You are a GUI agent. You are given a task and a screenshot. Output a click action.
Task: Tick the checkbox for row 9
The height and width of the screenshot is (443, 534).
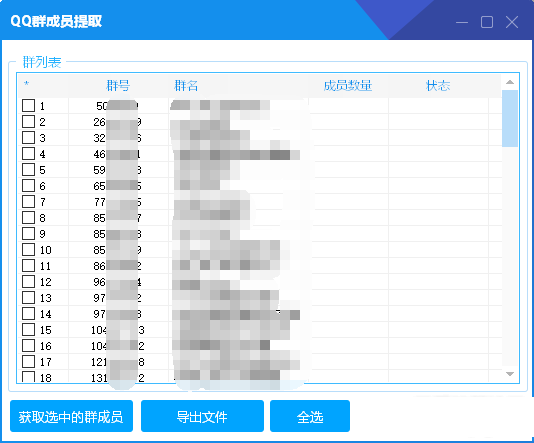pos(28,234)
